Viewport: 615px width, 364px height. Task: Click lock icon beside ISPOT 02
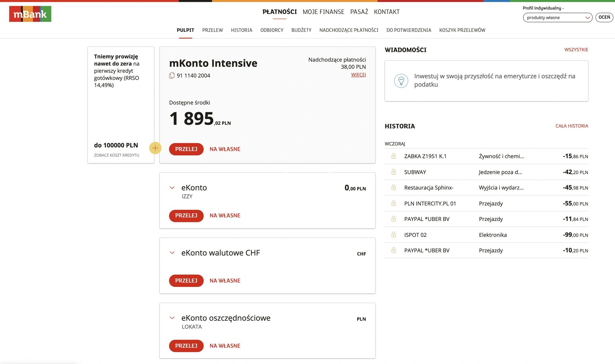[x=394, y=235]
